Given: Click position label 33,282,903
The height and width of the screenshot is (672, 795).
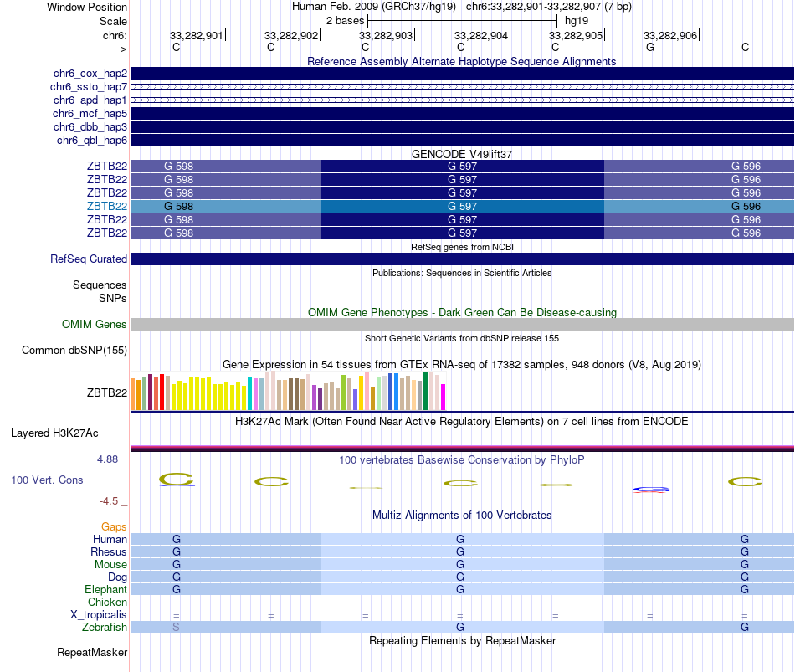Looking at the screenshot, I should (x=386, y=35).
